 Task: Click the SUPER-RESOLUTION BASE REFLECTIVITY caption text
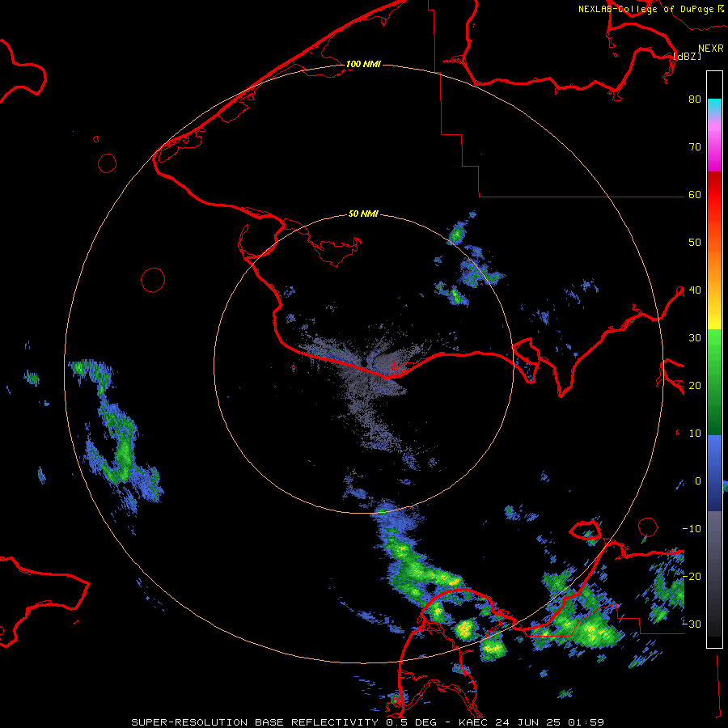(x=255, y=722)
